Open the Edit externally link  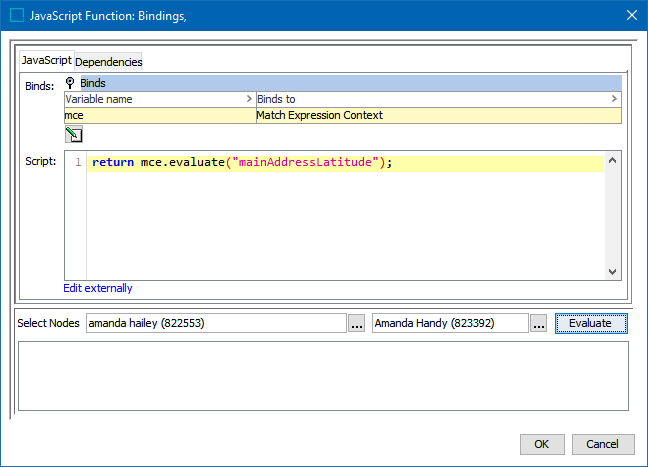[x=98, y=288]
